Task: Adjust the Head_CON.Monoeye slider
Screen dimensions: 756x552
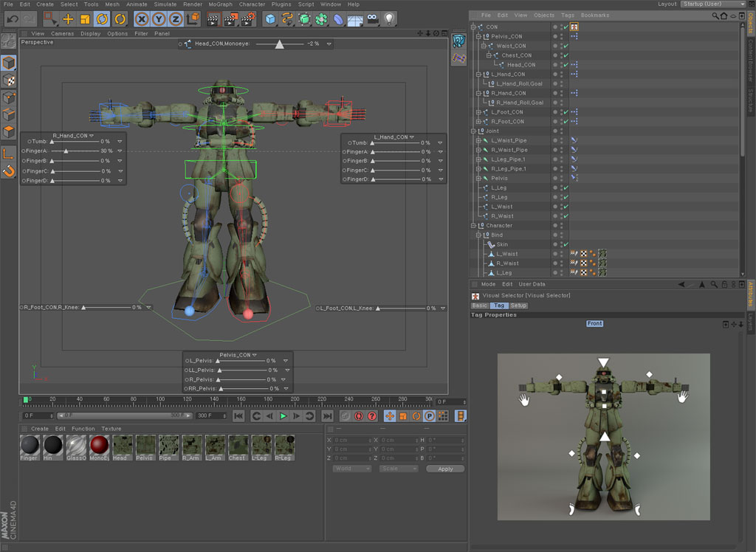Action: [280, 44]
